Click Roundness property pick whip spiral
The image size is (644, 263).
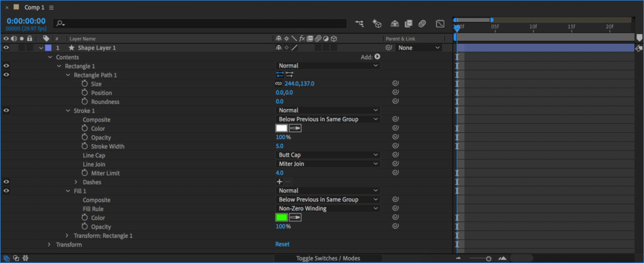pyautogui.click(x=395, y=101)
